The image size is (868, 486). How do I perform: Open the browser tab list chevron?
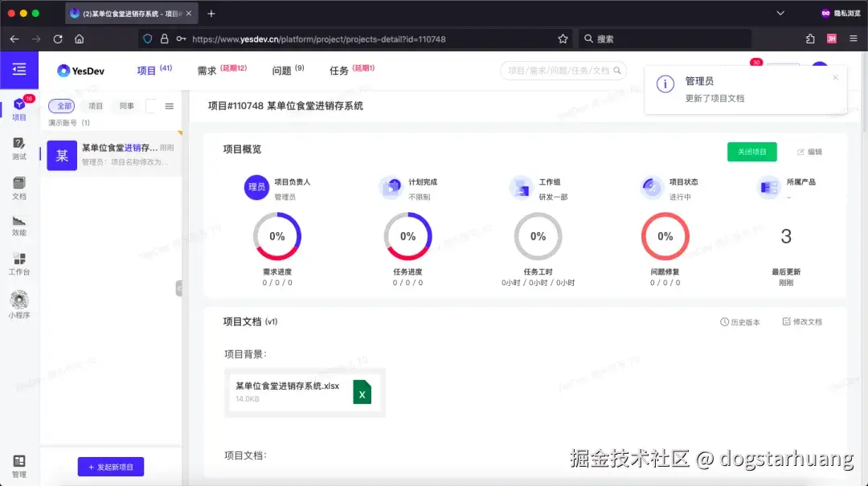(x=779, y=13)
